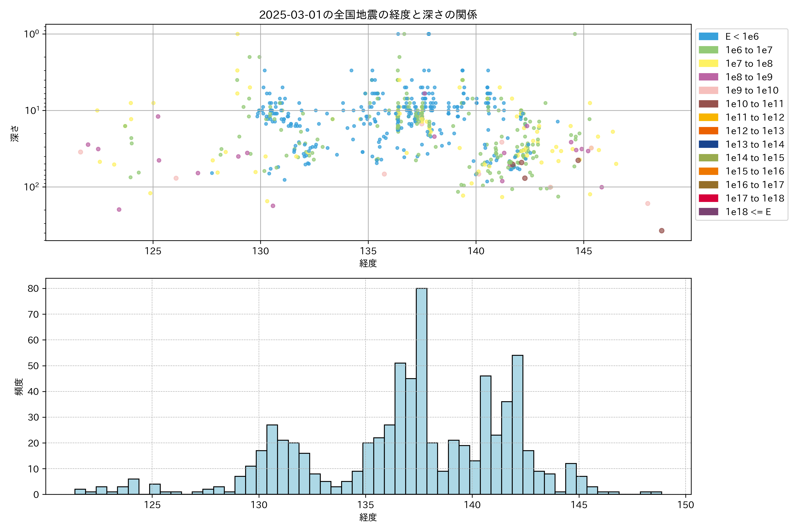Click the brown scatter point at bottom right
798x532 pixels.
click(x=661, y=231)
